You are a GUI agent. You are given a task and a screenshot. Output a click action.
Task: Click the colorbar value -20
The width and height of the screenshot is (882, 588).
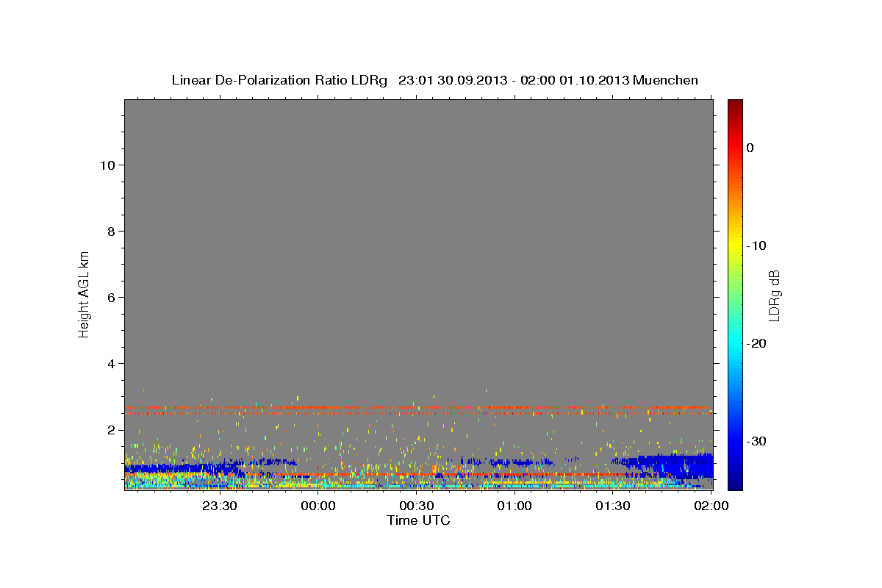(x=757, y=343)
